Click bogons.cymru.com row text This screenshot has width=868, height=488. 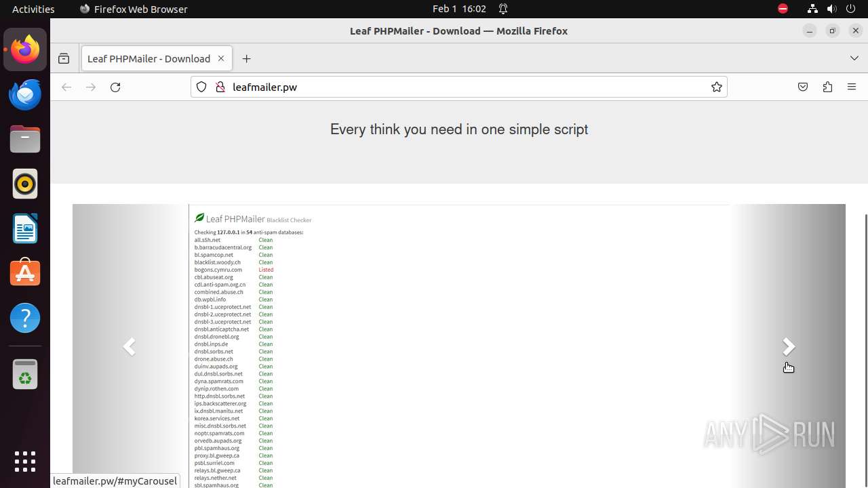(x=218, y=270)
